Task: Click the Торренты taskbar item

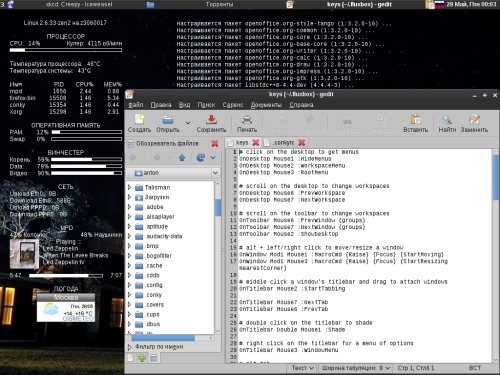Action: pos(219,4)
